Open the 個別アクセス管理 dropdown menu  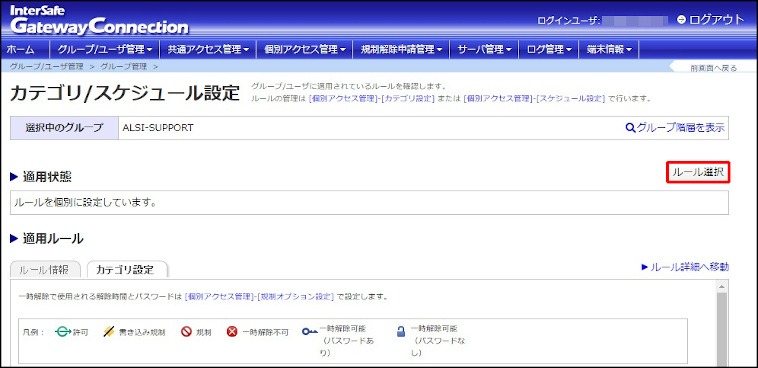tap(305, 49)
